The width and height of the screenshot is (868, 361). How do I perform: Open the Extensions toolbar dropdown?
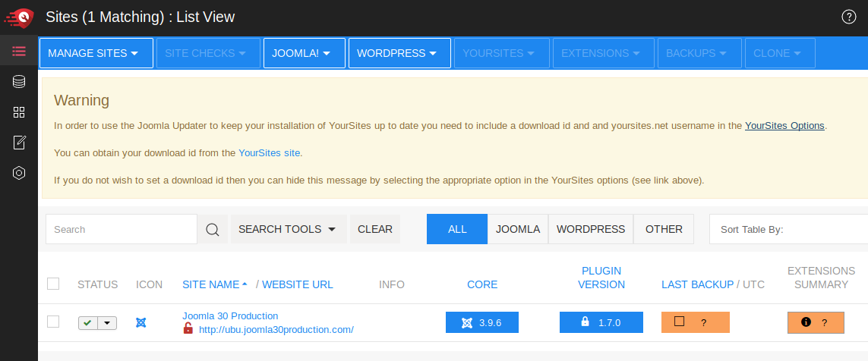[x=604, y=53]
